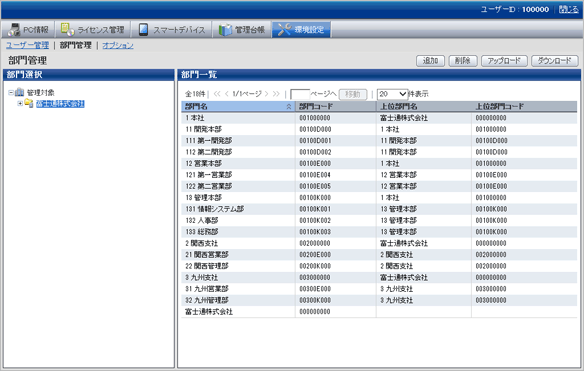Focus the page number input field
584x371 pixels.
pos(300,94)
